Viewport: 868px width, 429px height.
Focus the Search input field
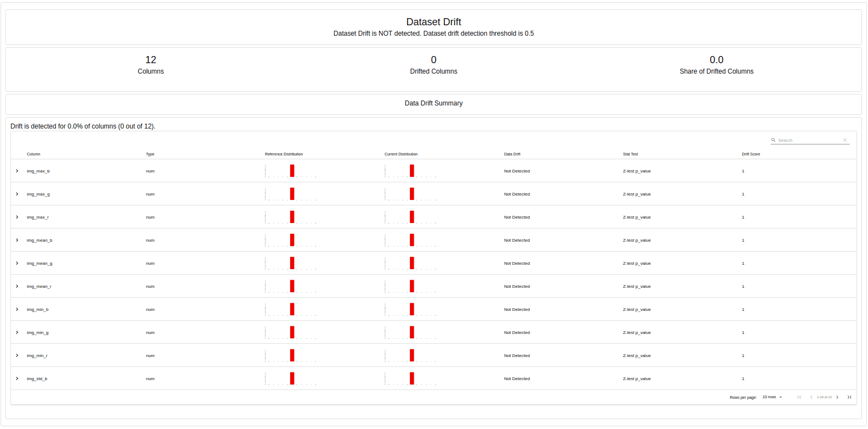tap(809, 140)
